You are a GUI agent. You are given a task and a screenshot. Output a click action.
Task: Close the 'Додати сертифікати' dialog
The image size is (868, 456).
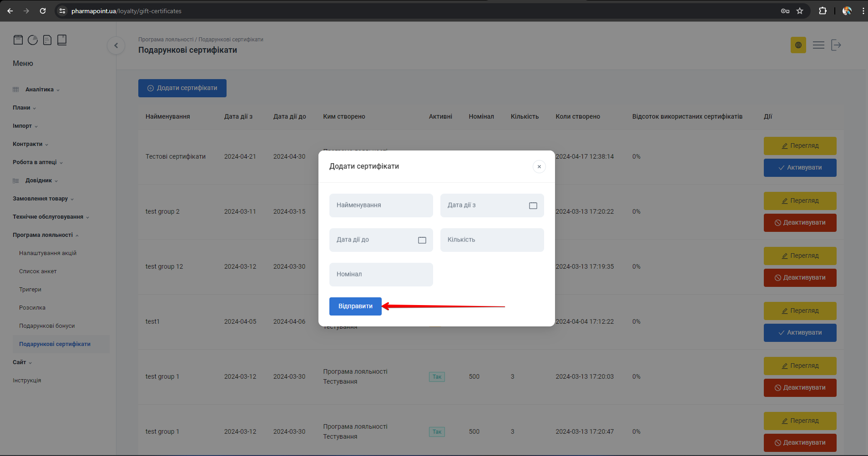pyautogui.click(x=539, y=167)
